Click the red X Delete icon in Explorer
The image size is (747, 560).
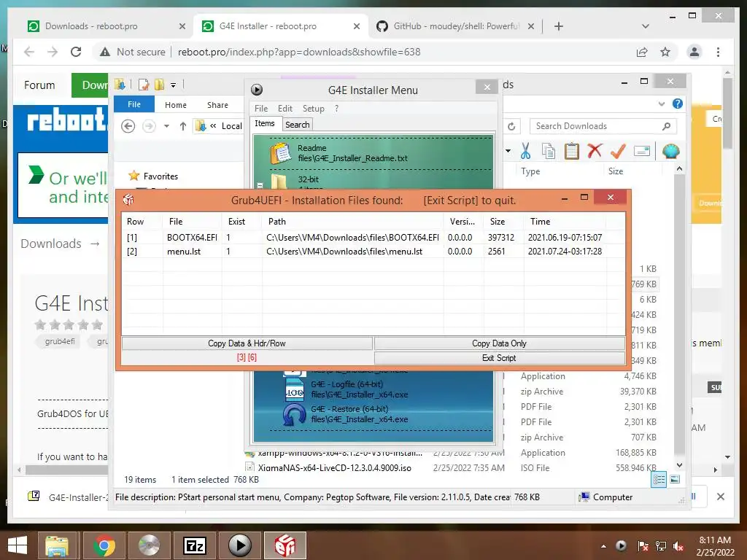(595, 151)
